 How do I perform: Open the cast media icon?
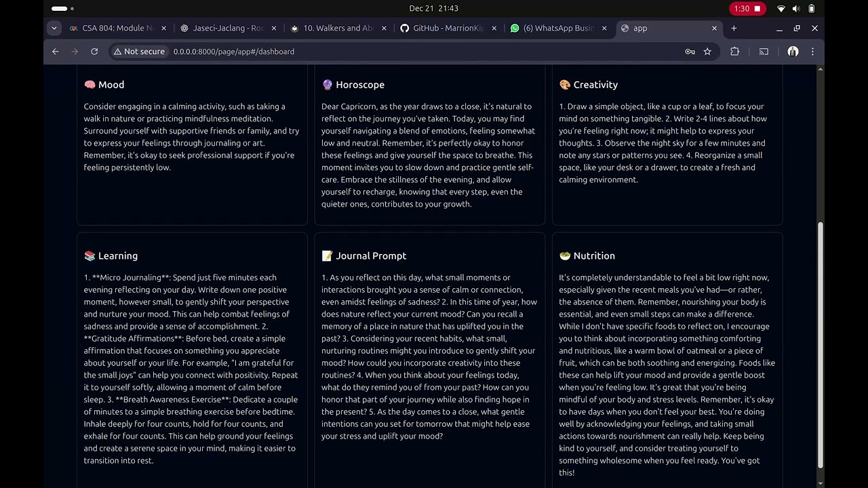(x=764, y=52)
